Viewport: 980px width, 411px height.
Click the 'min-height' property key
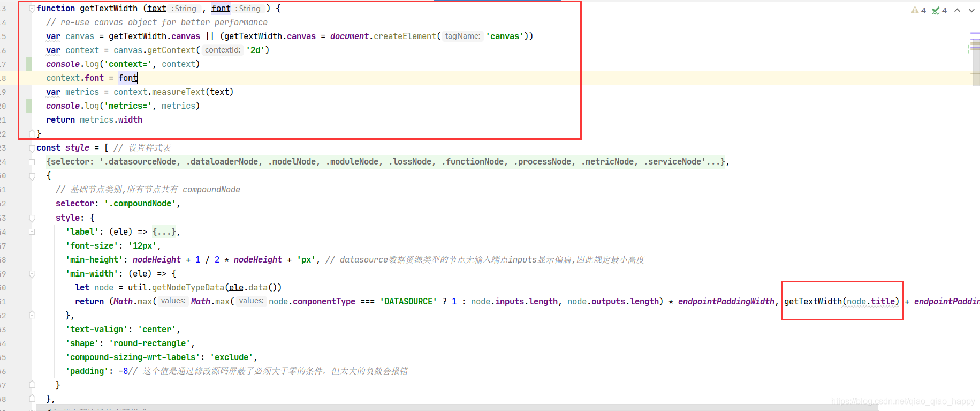[94, 260]
